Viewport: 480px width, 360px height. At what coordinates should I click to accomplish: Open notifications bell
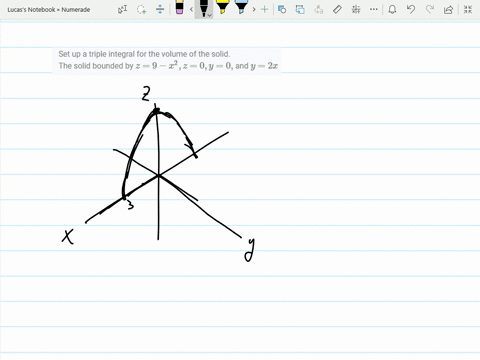click(392, 9)
